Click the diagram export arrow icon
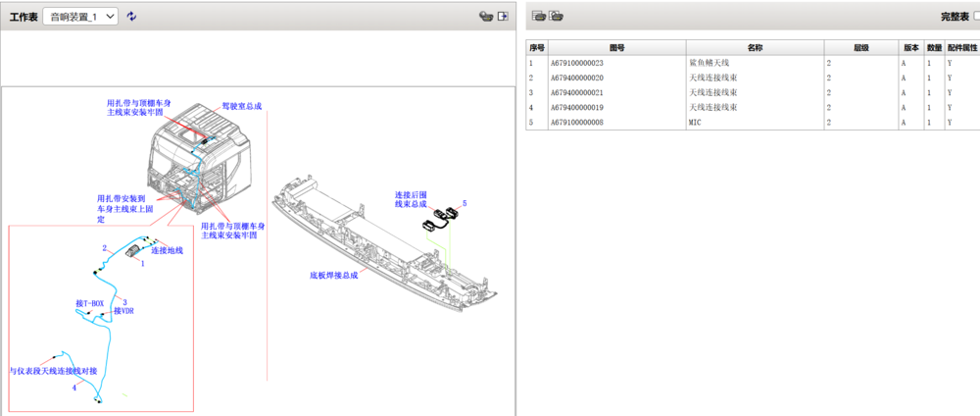The height and width of the screenshot is (416, 980). click(503, 17)
